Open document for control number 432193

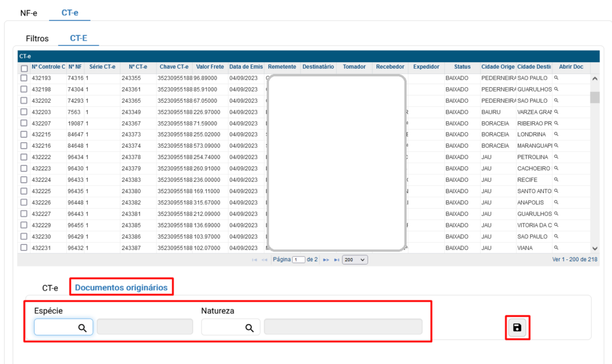(556, 78)
